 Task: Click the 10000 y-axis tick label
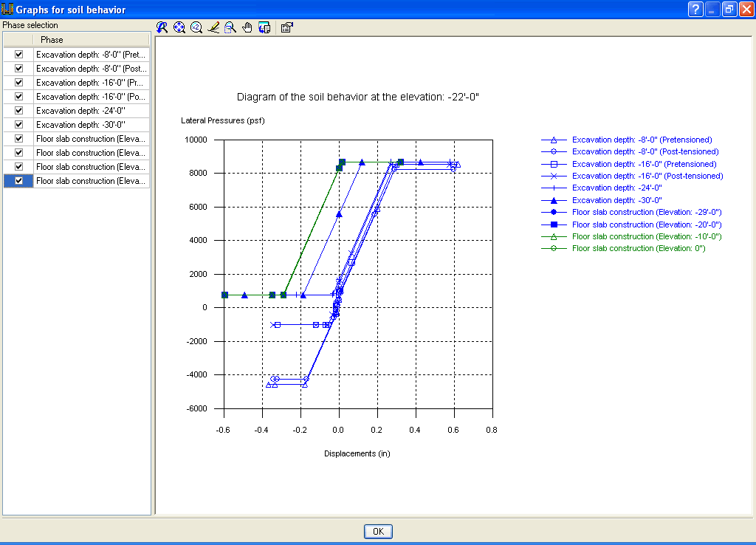(196, 140)
